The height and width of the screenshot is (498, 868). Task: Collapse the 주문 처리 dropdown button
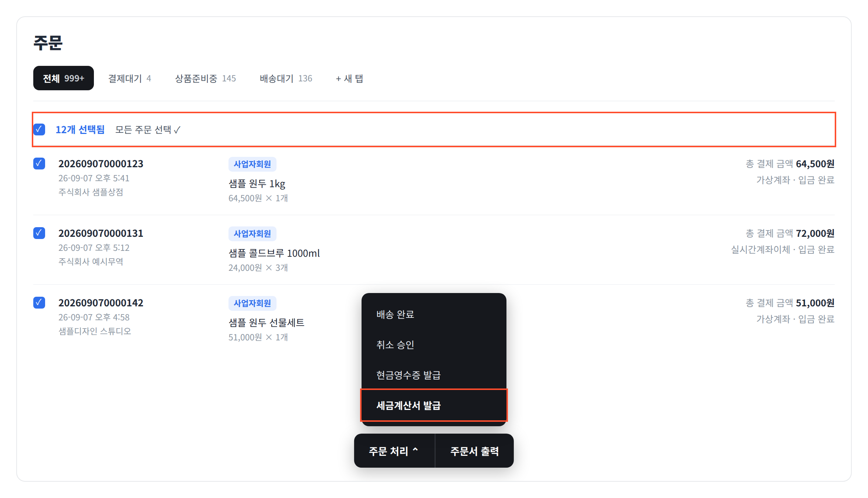click(394, 451)
